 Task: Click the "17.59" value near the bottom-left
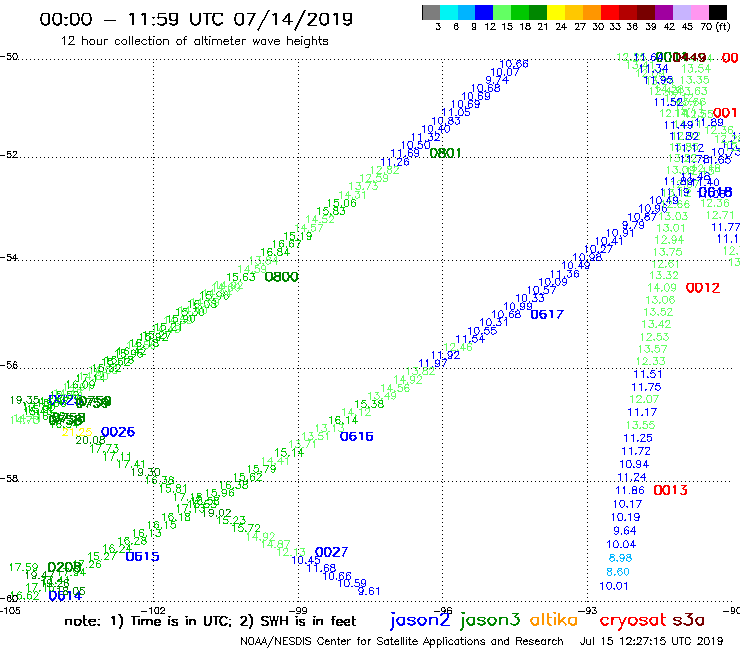tap(24, 567)
